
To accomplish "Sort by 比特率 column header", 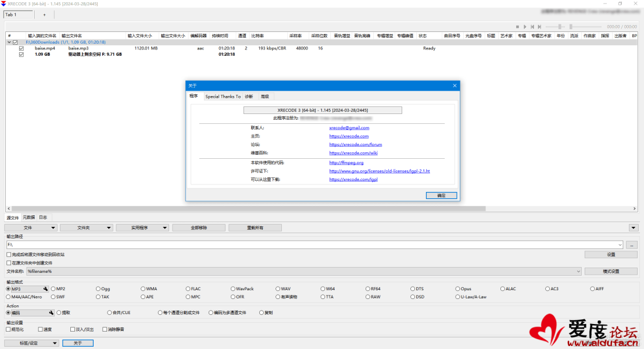I will tap(257, 35).
